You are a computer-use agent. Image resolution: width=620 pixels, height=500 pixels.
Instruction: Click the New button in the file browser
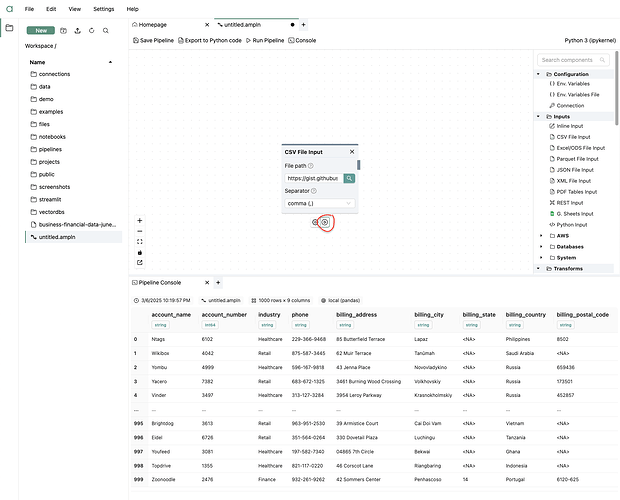pyautogui.click(x=41, y=30)
